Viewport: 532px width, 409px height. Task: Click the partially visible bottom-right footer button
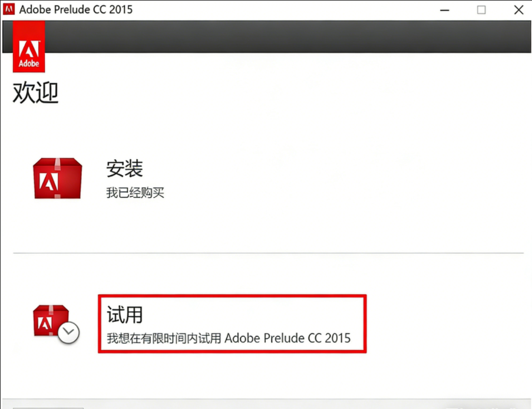(x=483, y=407)
